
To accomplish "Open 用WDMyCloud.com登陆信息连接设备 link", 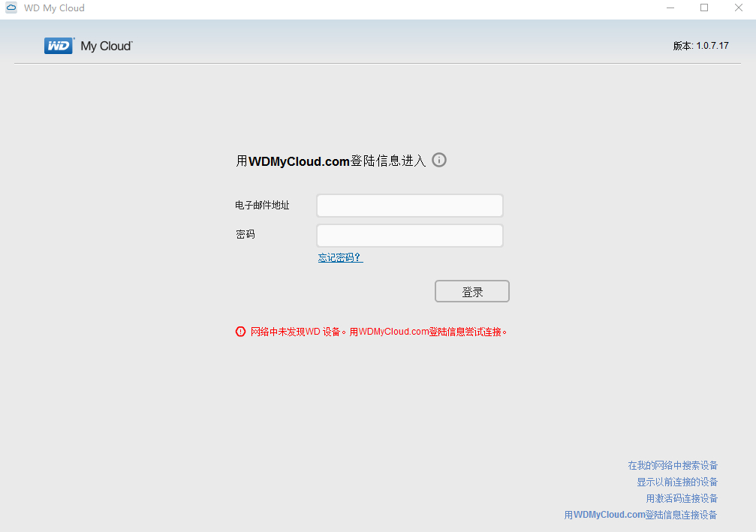I will (x=641, y=515).
